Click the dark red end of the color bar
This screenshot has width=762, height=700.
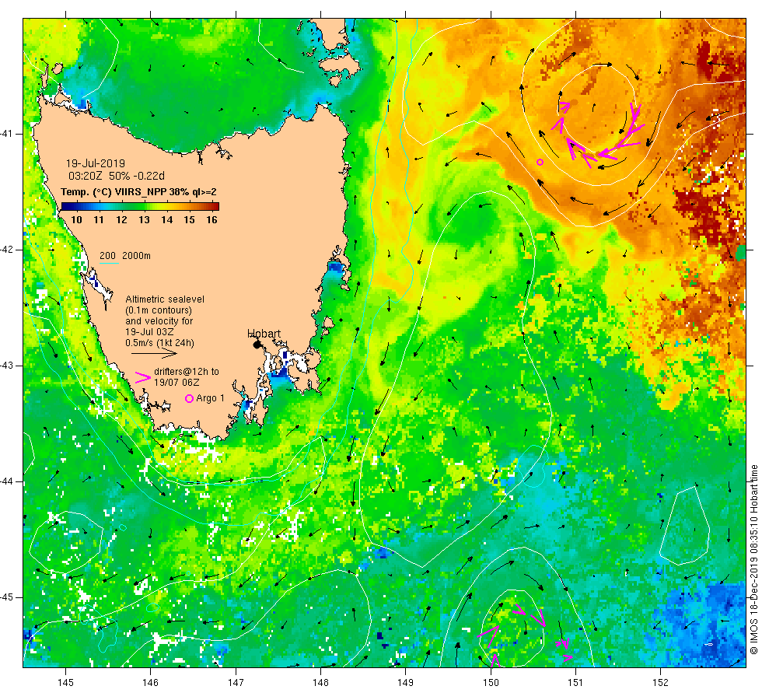(215, 206)
